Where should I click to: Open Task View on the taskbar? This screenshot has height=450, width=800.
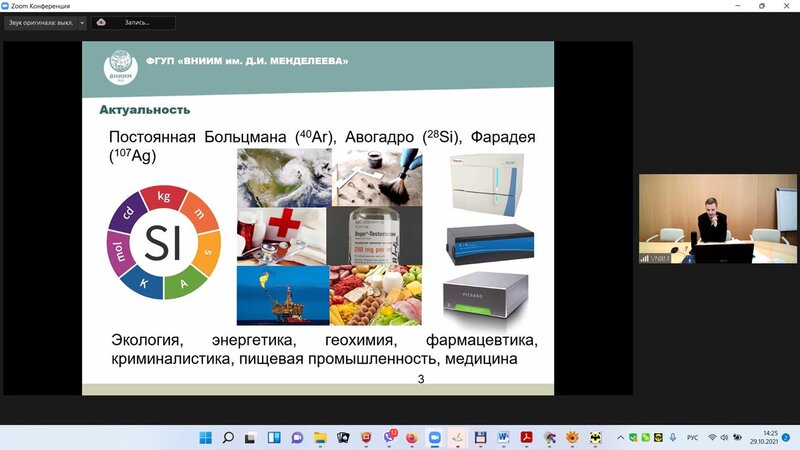(x=250, y=437)
